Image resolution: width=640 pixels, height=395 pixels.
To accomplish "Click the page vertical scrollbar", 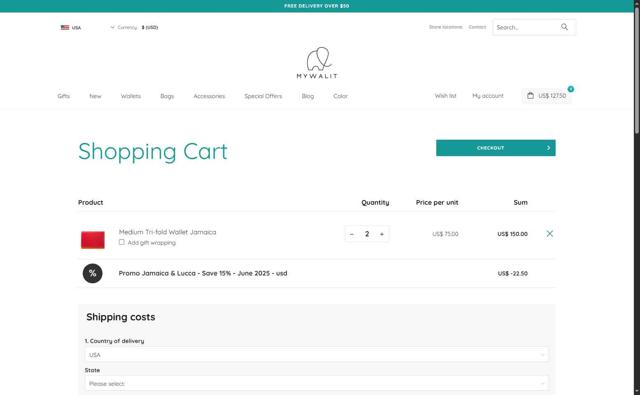I will click(x=637, y=72).
